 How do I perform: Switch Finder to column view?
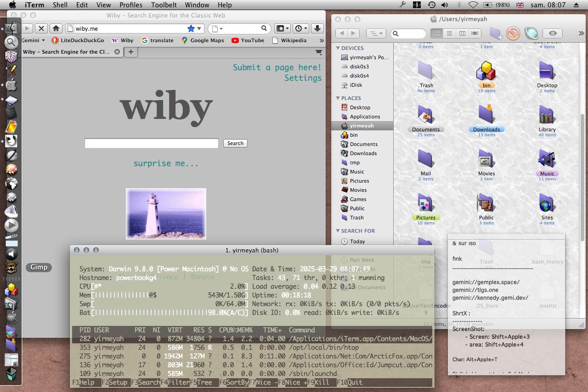[x=462, y=34]
